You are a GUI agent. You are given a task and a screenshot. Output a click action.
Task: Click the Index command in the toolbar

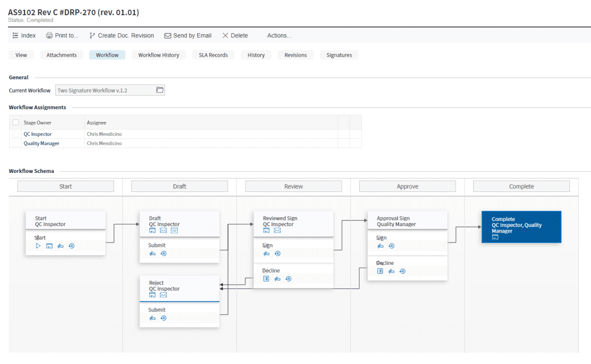click(x=24, y=36)
